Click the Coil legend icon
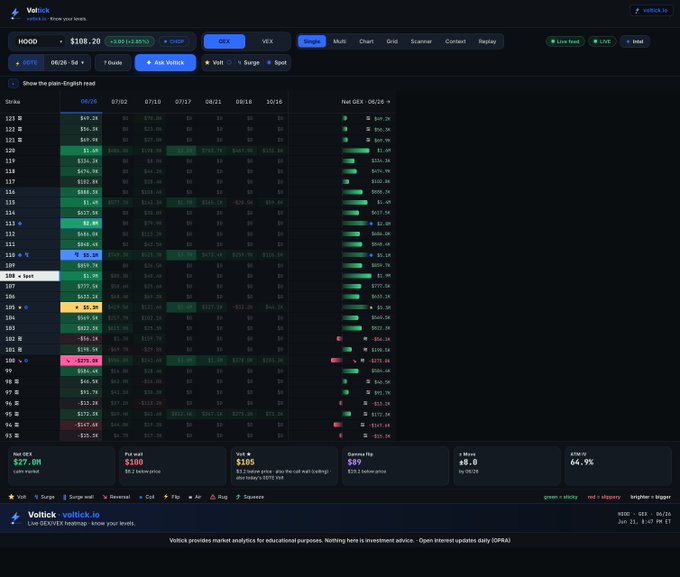The height and width of the screenshot is (577, 680). tap(141, 497)
